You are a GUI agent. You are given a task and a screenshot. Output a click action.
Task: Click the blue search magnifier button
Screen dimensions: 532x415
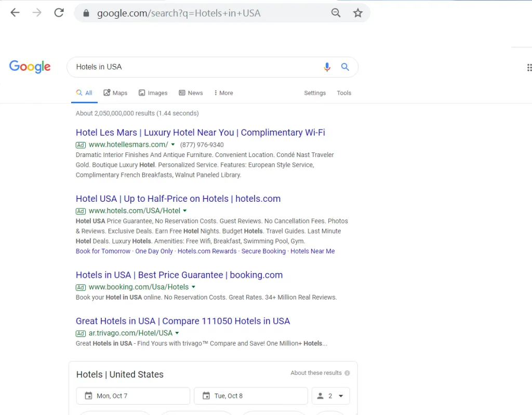click(345, 67)
